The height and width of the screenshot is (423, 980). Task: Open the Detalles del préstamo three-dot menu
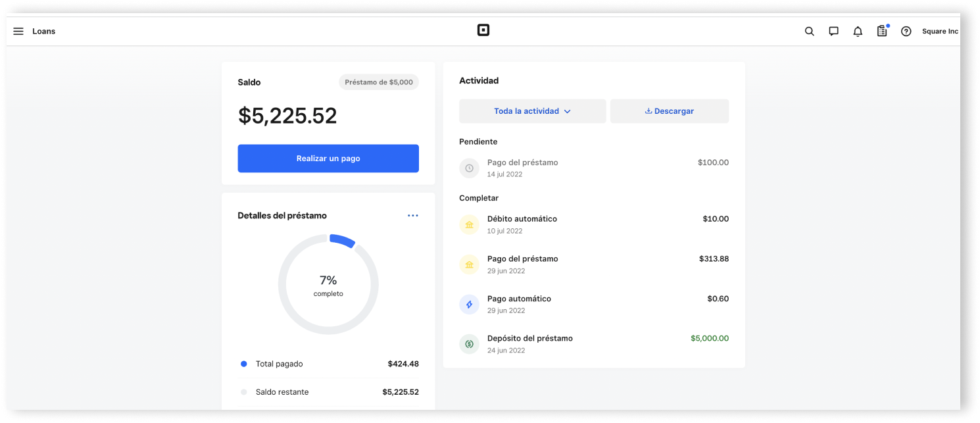coord(412,216)
